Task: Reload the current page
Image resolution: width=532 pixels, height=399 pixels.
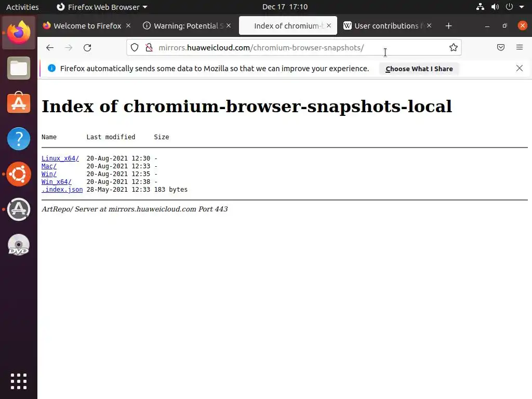Action: click(87, 47)
